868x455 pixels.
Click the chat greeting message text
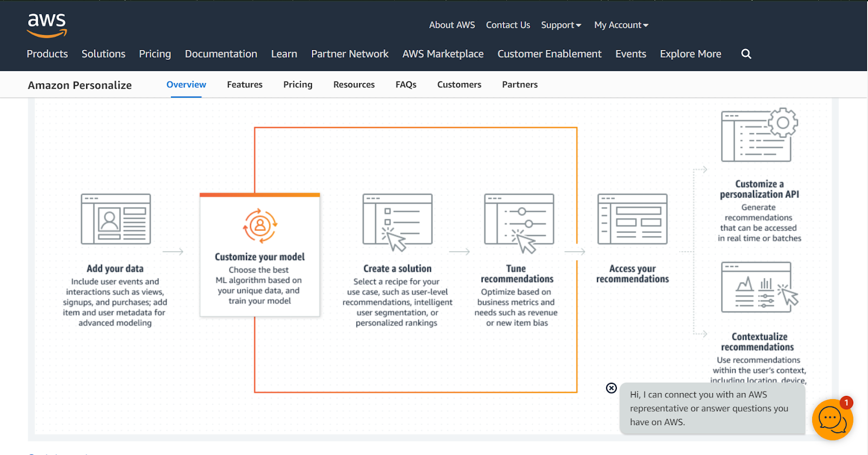(709, 408)
